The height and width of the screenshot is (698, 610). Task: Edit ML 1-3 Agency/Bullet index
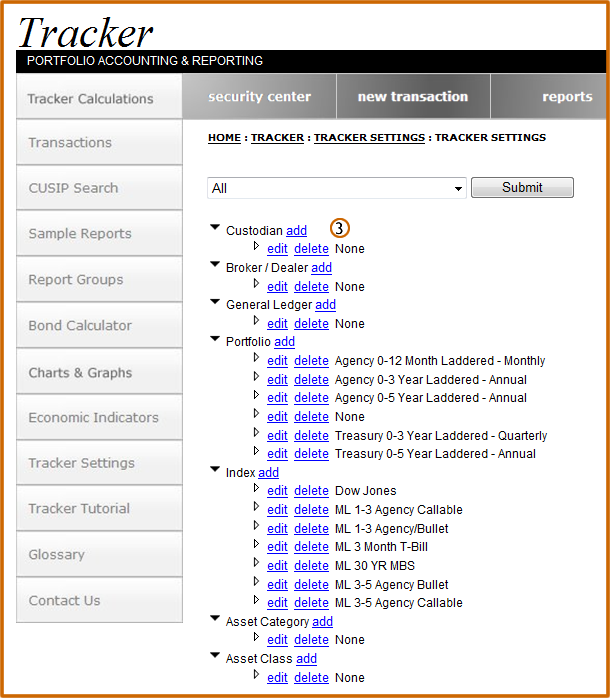[277, 528]
